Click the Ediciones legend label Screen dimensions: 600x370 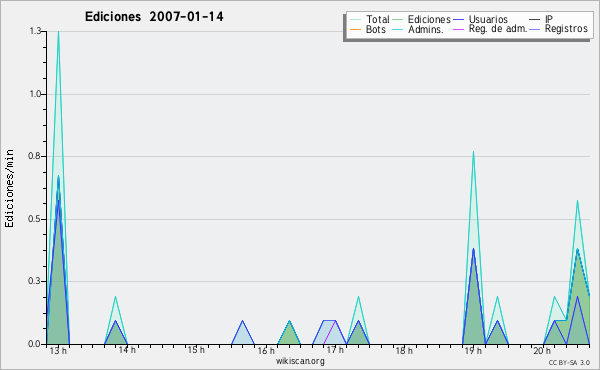coord(429,19)
